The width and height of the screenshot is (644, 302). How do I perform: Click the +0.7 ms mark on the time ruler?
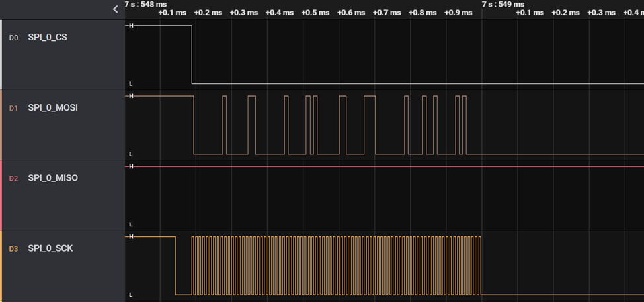tap(387, 13)
